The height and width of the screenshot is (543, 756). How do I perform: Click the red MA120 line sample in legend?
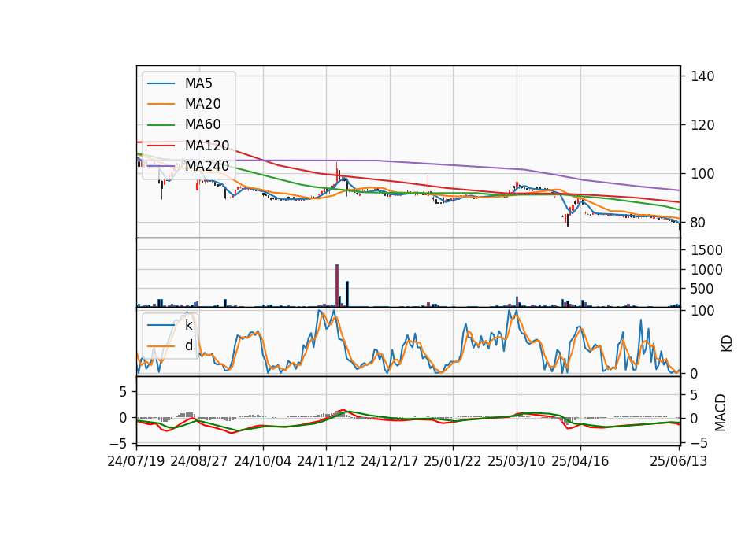pos(161,145)
